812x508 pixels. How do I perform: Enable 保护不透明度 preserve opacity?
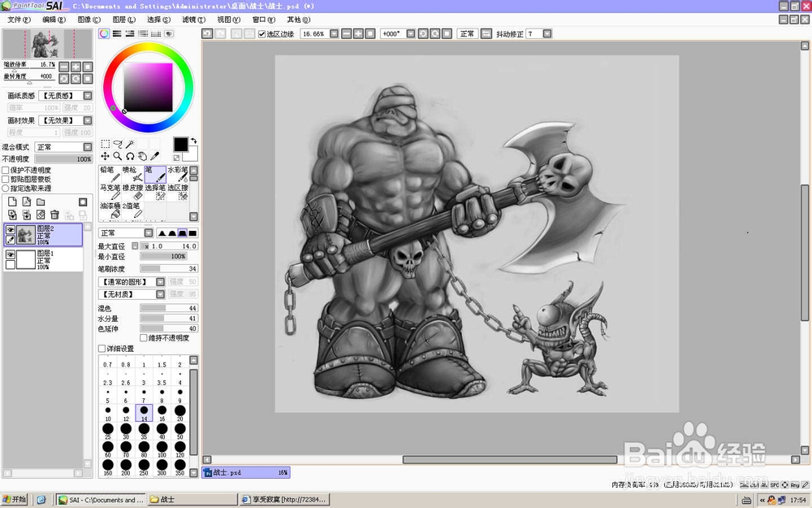pyautogui.click(x=6, y=170)
